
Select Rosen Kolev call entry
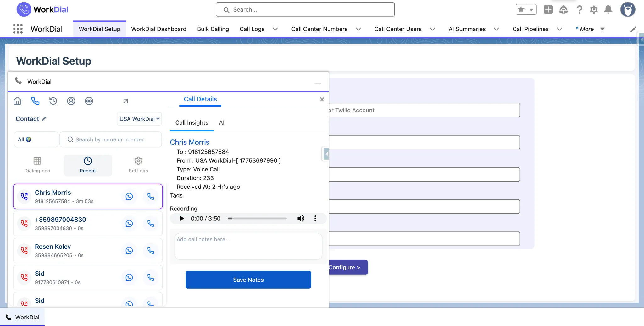[88, 251]
